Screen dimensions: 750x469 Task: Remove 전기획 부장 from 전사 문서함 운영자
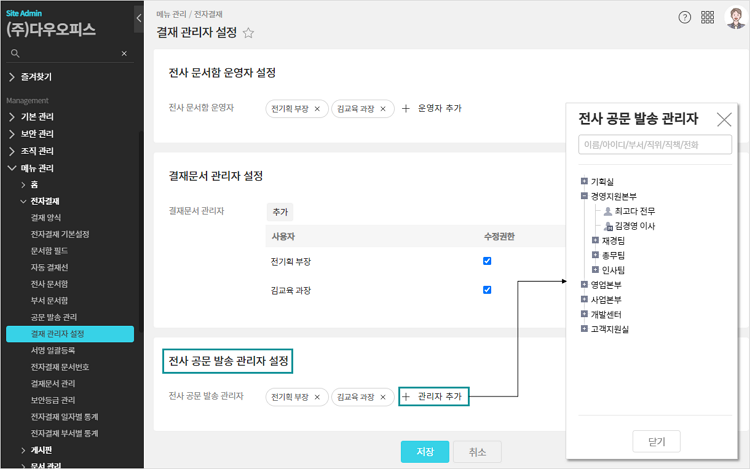(x=318, y=108)
